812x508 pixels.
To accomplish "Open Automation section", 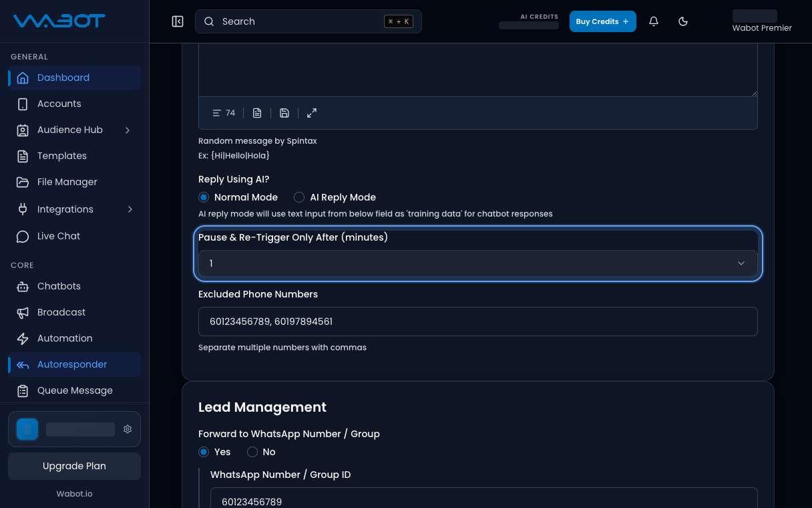I will [74, 338].
